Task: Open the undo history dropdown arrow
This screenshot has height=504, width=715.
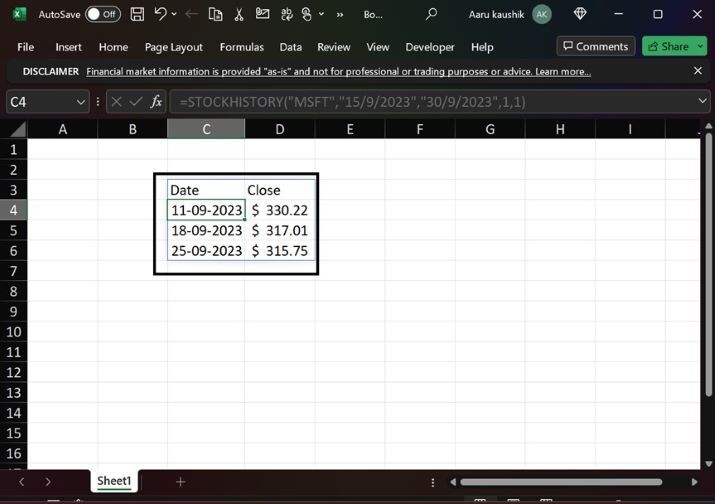Action: click(x=174, y=14)
